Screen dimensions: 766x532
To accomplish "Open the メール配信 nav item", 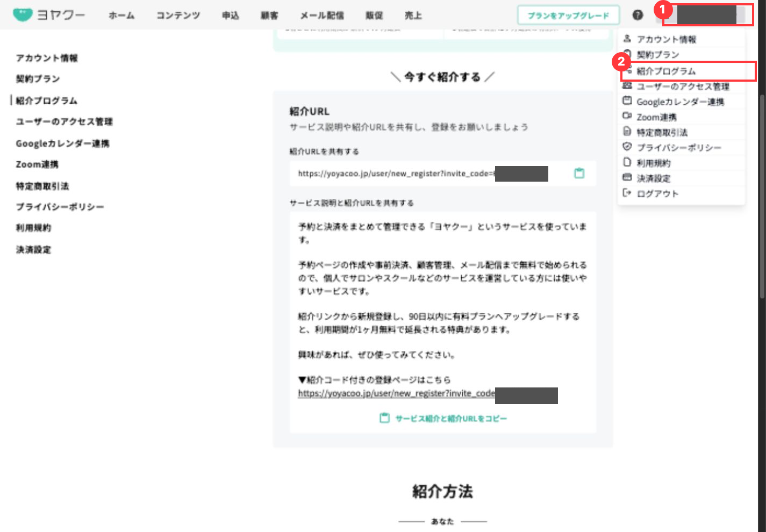I will 322,16.
